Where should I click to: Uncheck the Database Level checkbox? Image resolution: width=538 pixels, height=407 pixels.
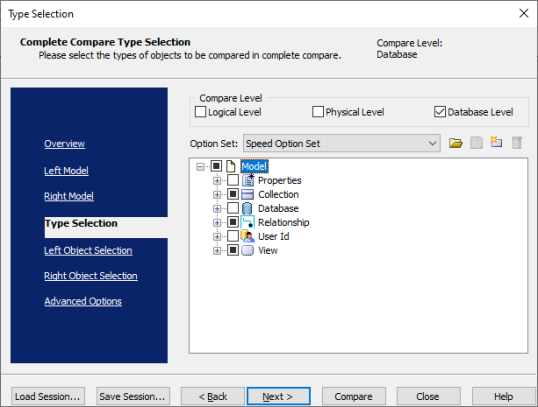(440, 112)
